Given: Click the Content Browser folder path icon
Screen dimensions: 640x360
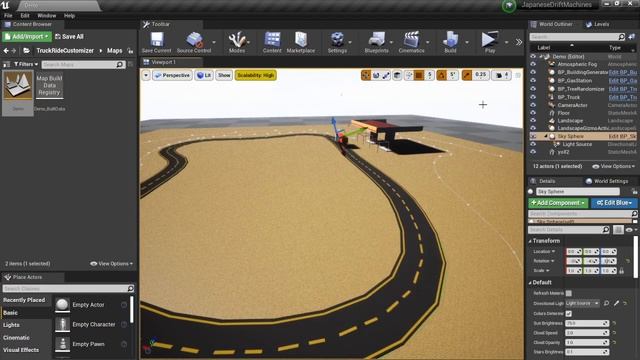Looking at the screenshot, I should pyautogui.click(x=27, y=51).
